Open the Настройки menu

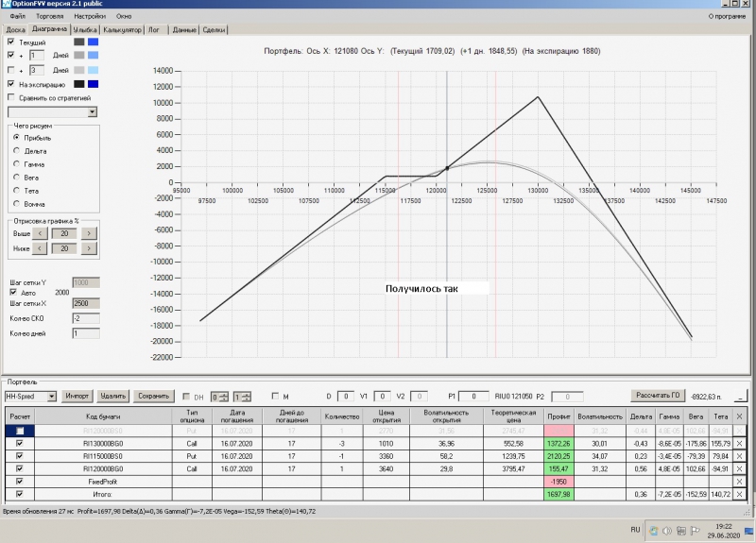click(90, 16)
